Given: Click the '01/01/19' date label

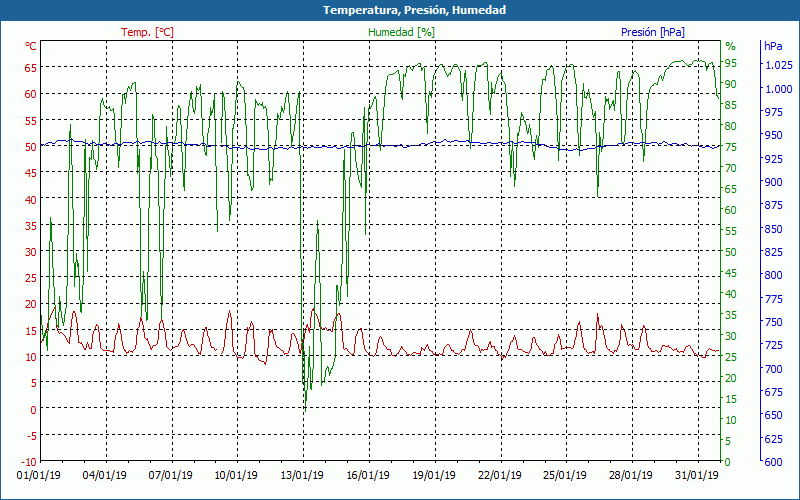Looking at the screenshot, I should pos(38,476).
